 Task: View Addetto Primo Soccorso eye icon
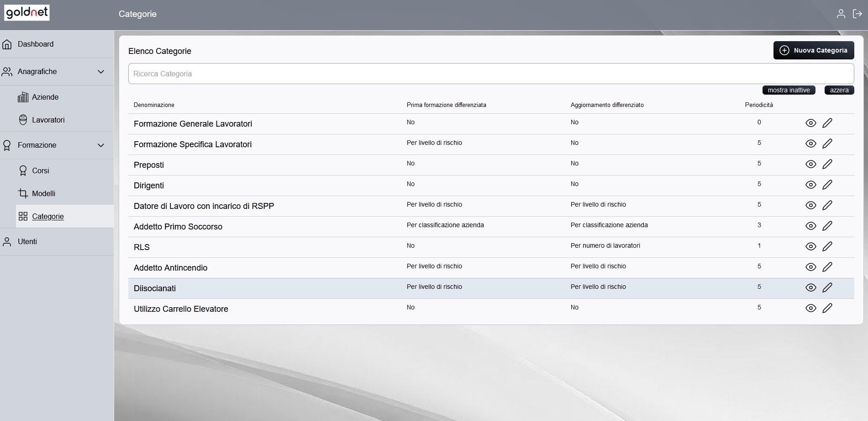[811, 226]
